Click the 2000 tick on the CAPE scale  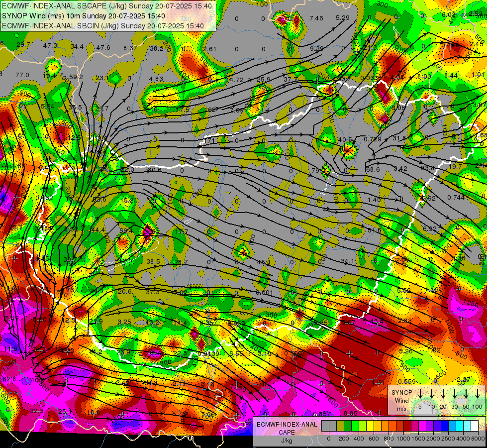pos(433,439)
